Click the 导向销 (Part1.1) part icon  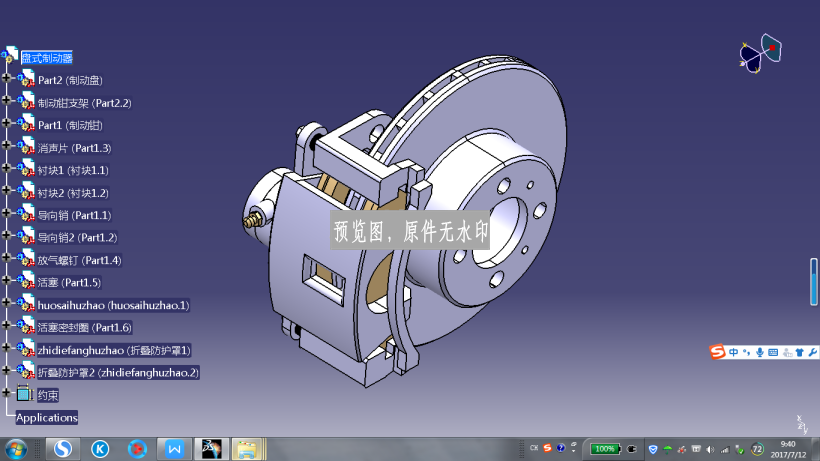point(26,214)
